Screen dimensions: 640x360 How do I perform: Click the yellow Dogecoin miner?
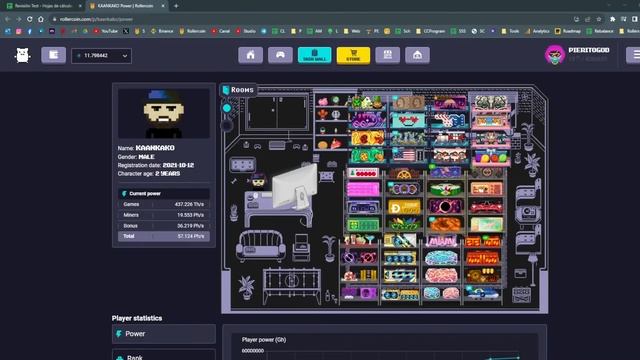click(x=403, y=207)
